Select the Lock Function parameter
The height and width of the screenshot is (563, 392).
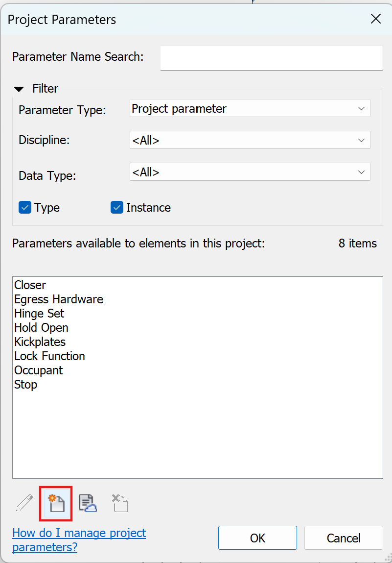coord(49,356)
